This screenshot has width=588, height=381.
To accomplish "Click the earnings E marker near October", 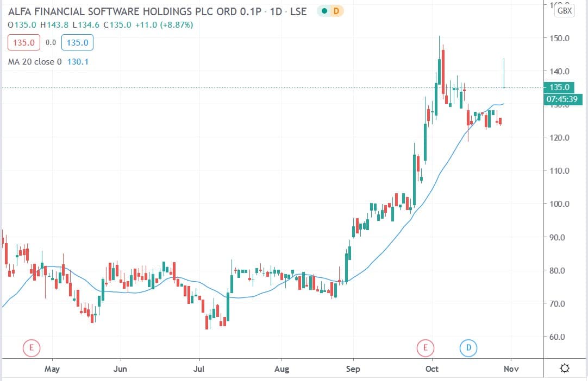I will (426, 347).
